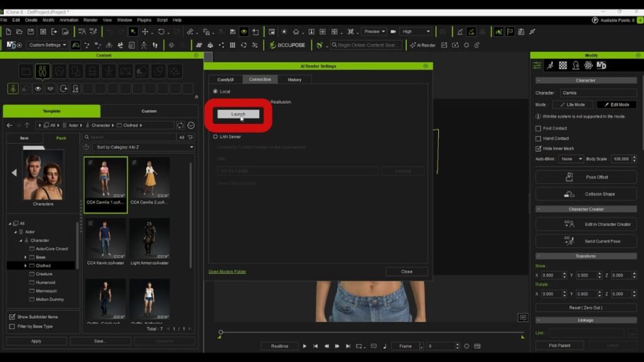Select the Move tool in toolbar
The height and width of the screenshot is (362, 644).
[x=145, y=31]
